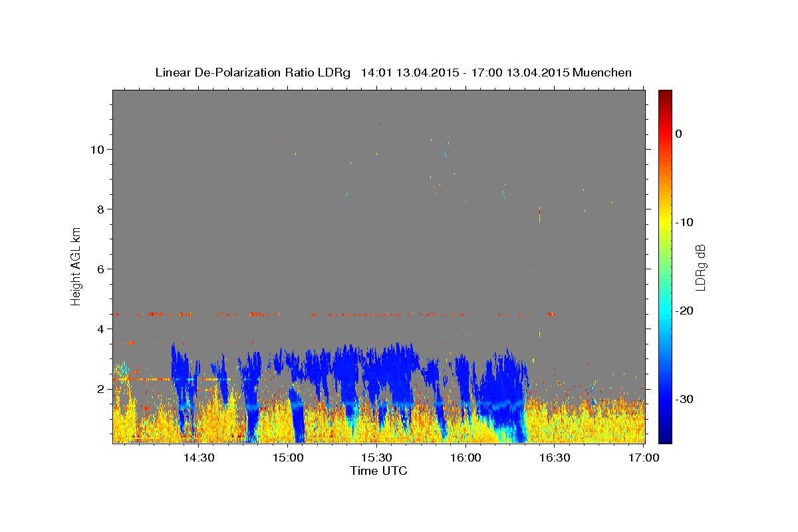Click the end time '17:00 13.04.2015' in title
This screenshot has height=532, width=798.
click(x=520, y=72)
